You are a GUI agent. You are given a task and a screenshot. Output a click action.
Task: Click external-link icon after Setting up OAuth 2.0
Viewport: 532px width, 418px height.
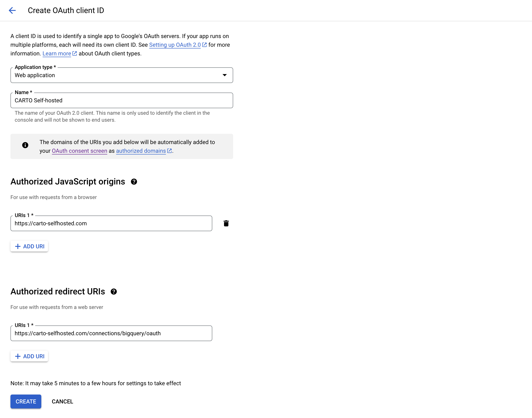coord(204,45)
